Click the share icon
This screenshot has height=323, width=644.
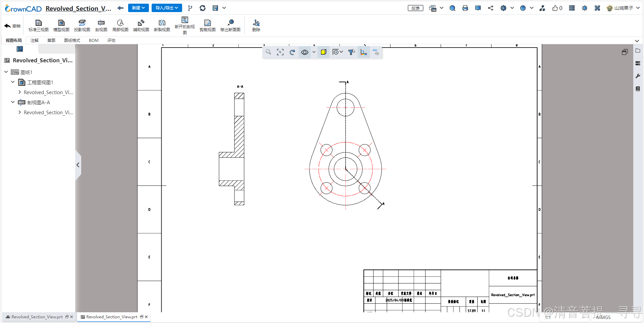pos(491,8)
